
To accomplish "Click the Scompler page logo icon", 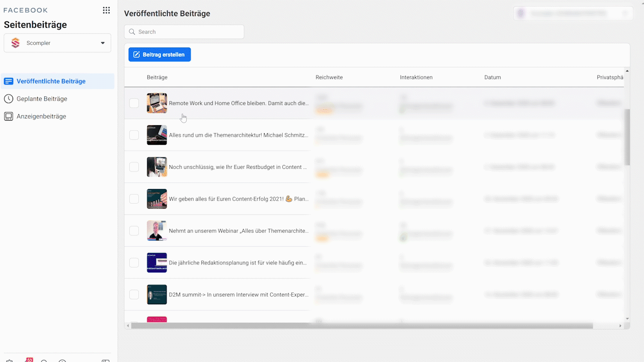I will [x=16, y=43].
